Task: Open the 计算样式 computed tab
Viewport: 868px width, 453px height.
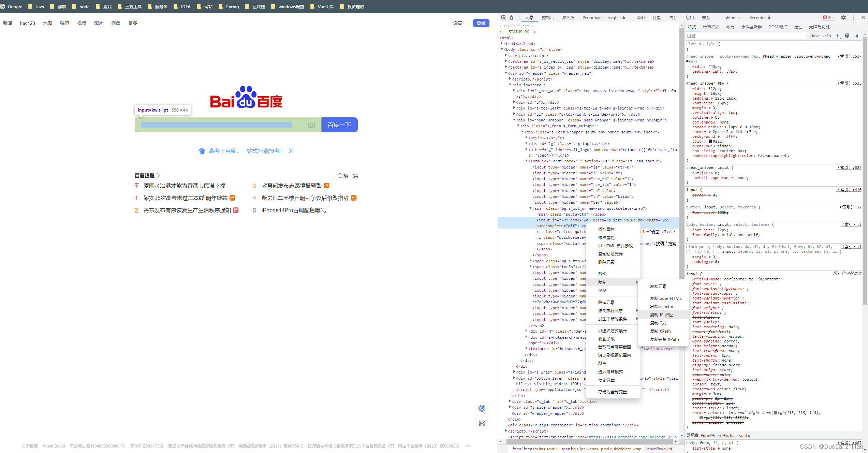Action: click(x=711, y=27)
